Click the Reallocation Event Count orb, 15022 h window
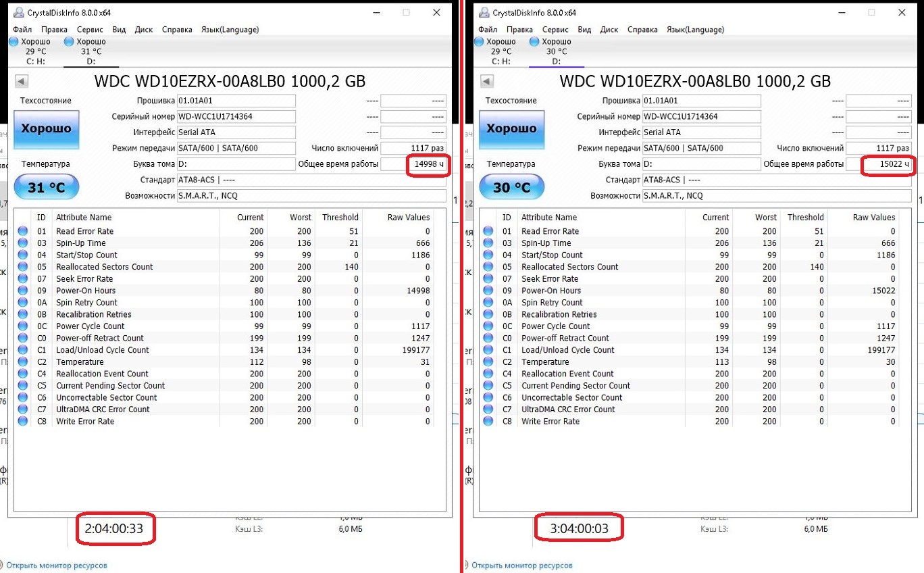This screenshot has height=573, width=924. coord(488,374)
